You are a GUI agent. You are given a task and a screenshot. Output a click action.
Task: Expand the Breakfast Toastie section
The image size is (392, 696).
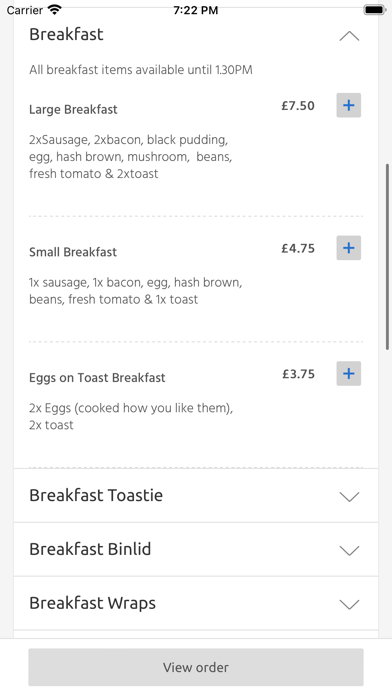[x=196, y=495]
